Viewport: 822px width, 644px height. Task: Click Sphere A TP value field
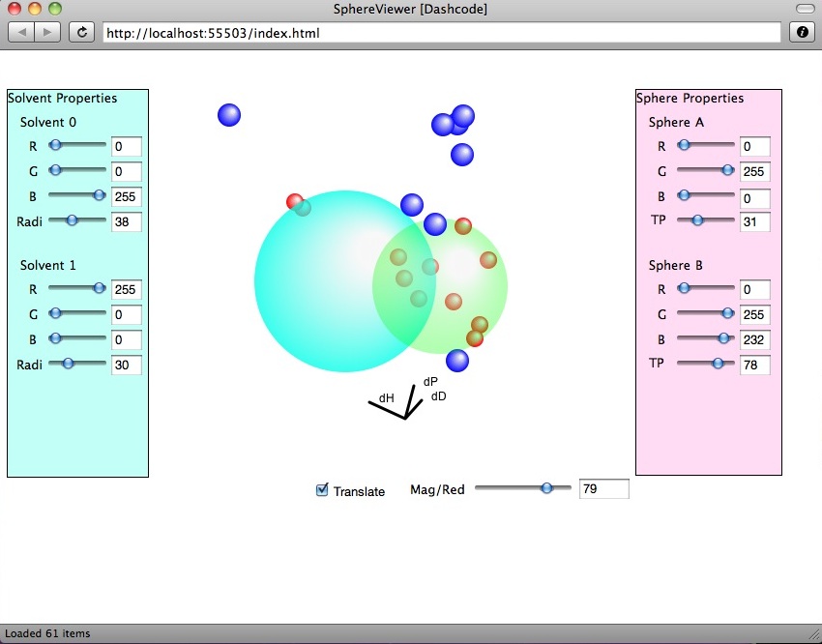coord(755,221)
